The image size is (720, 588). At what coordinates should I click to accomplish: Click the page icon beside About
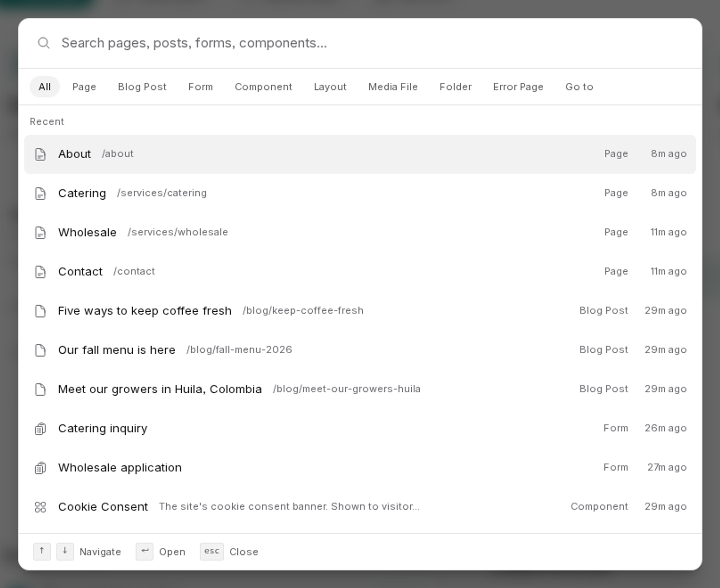(x=40, y=154)
